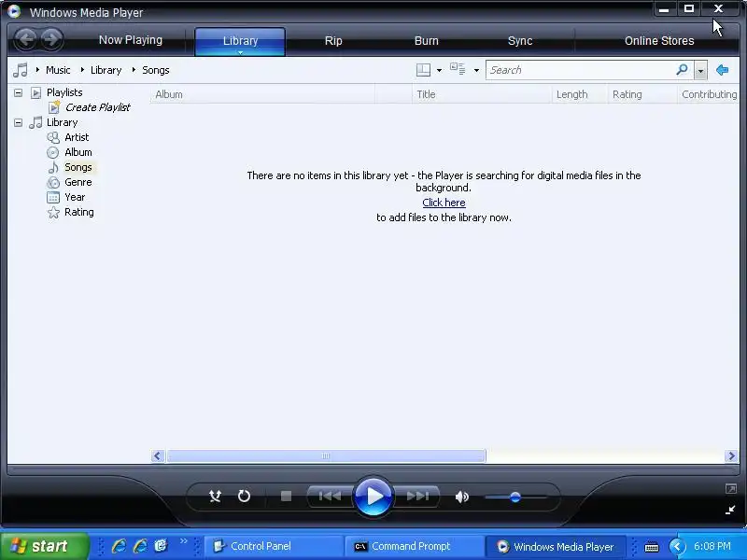Sort by the Length column header
Viewport: 747px width, 560px height.
click(579, 94)
